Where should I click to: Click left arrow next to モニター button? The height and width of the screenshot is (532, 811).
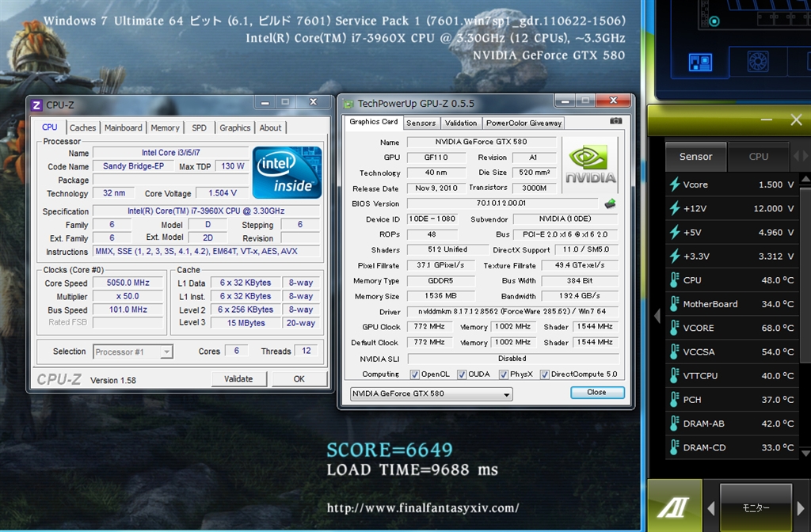(710, 507)
